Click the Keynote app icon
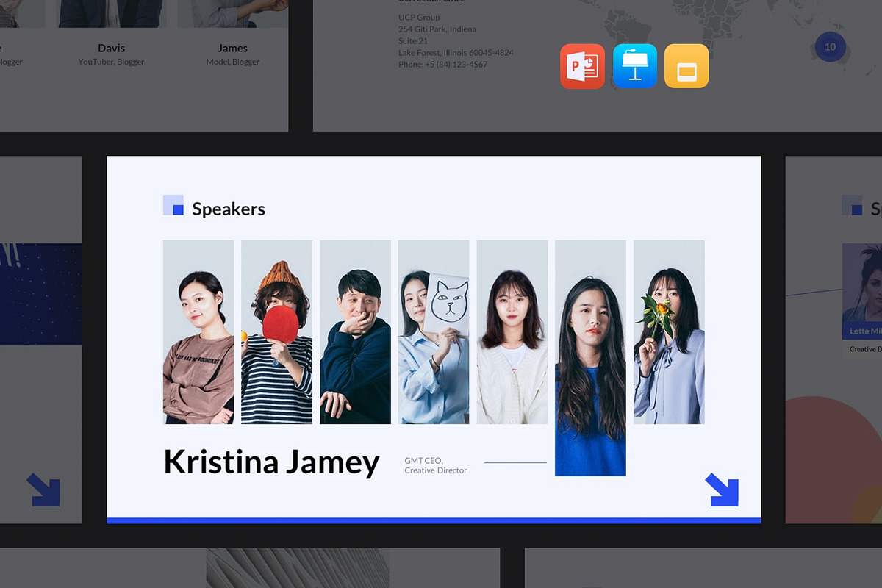The width and height of the screenshot is (882, 588). click(634, 66)
